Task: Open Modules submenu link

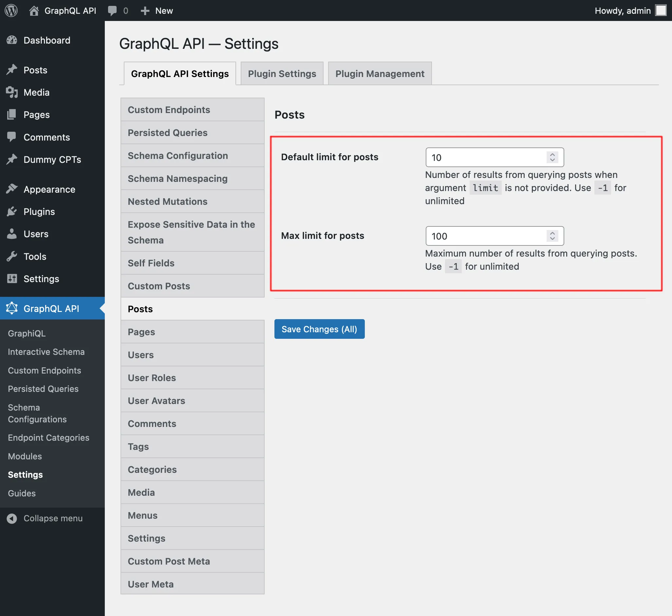Action: 25,456
